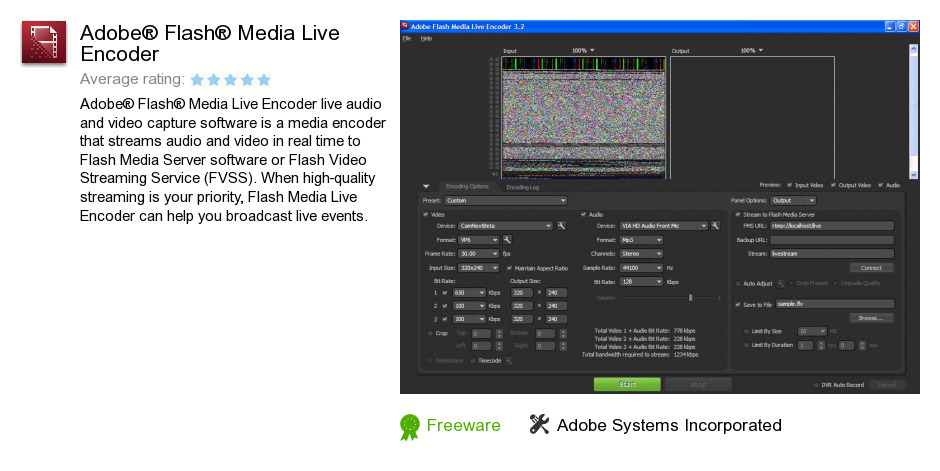The width and height of the screenshot is (940, 471).
Task: Open bit rate 1 dropdown showing 650
Action: [x=469, y=293]
